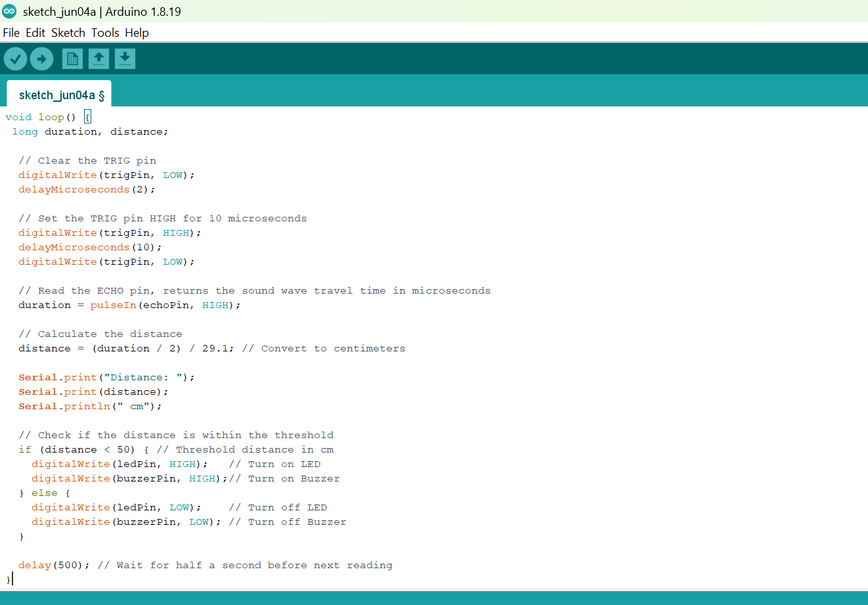Viewport: 868px width, 605px height.
Task: Click 'Serial.print("Distance: ");' line
Action: tap(107, 378)
